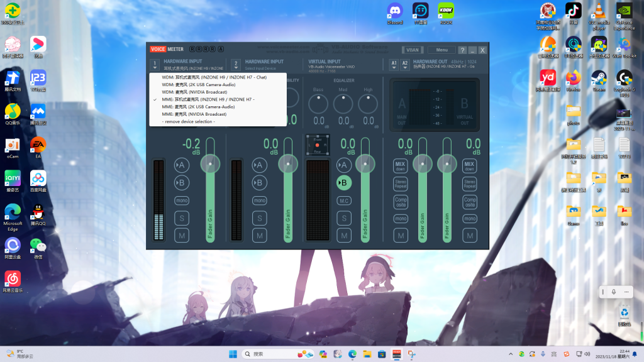Screen dimensions: 644x362
Task: Open EA app desktop shortcut
Action: tap(38, 147)
